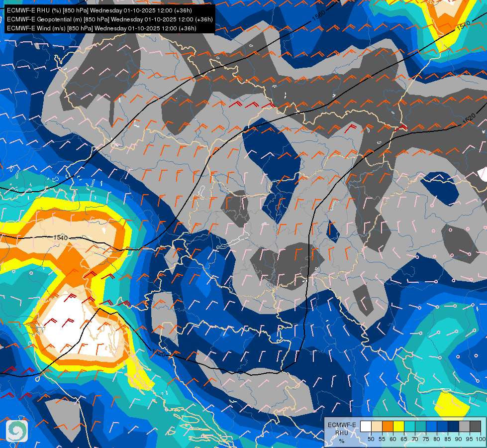
Task: Click the legend value 50
Action: pyautogui.click(x=371, y=439)
